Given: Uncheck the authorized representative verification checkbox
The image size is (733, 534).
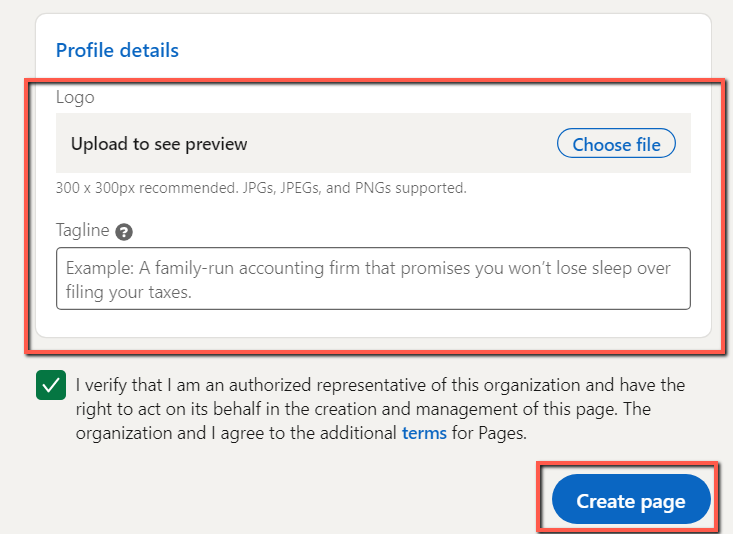Looking at the screenshot, I should (x=51, y=385).
